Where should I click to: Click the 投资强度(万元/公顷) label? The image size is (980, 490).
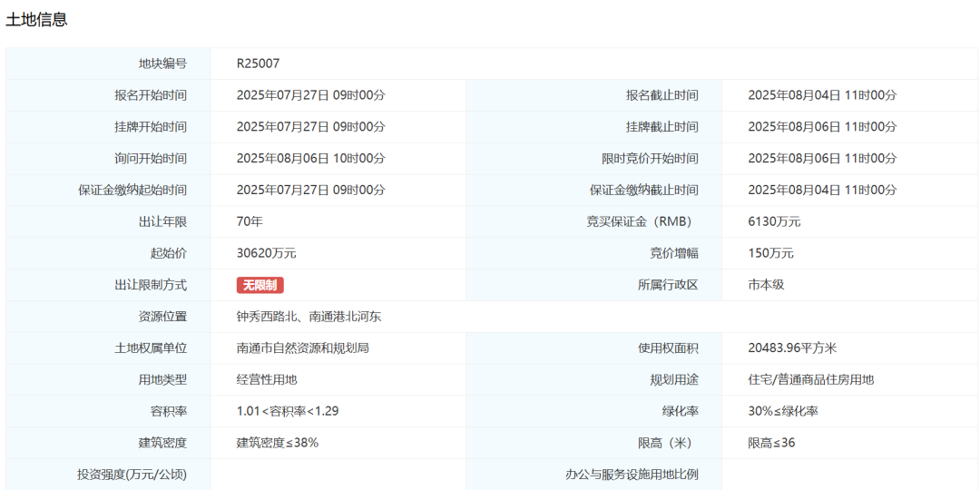[132, 475]
